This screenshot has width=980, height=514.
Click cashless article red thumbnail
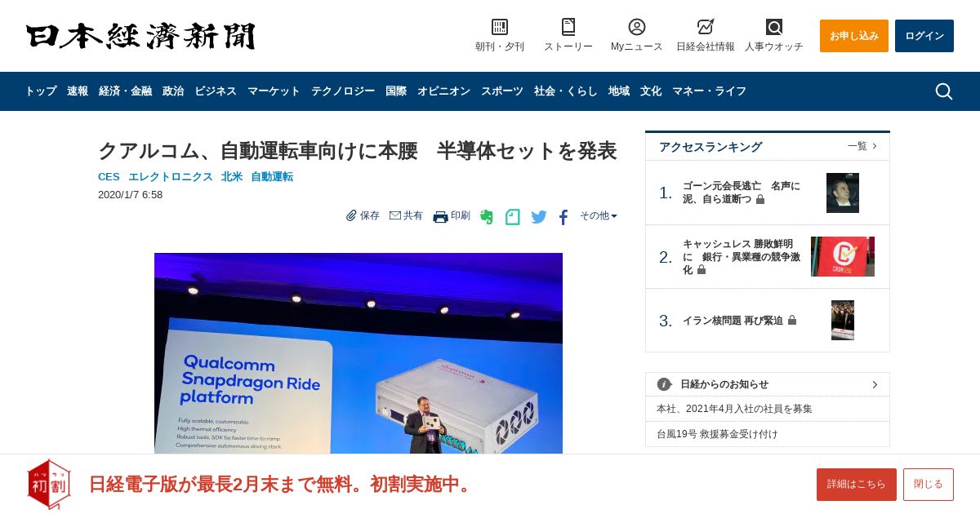843,257
